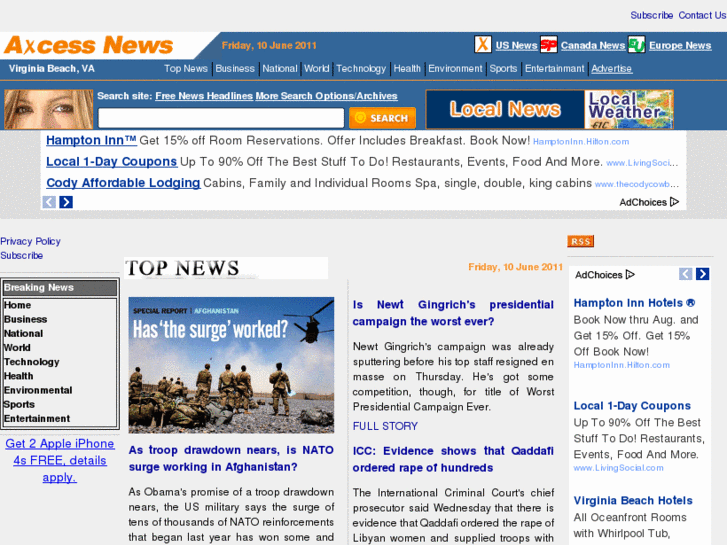The width and height of the screenshot is (727, 545).
Task: Click www.LivingSocial.com sidebar URL
Action: click(619, 468)
